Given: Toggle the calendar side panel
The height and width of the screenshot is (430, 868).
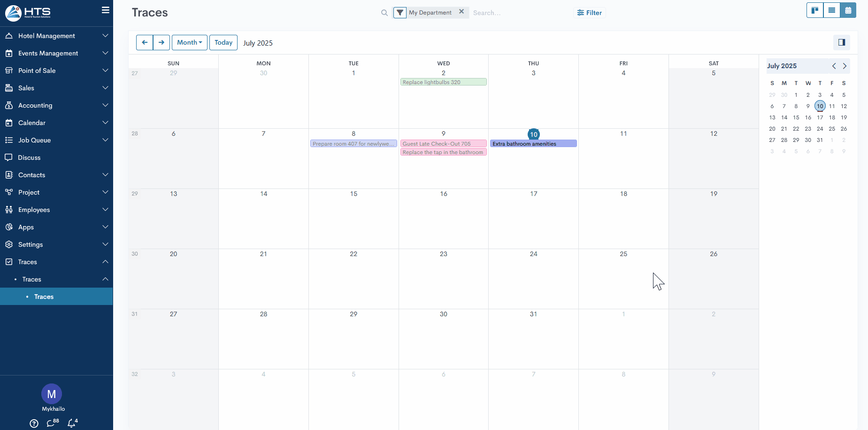Looking at the screenshot, I should (x=841, y=43).
